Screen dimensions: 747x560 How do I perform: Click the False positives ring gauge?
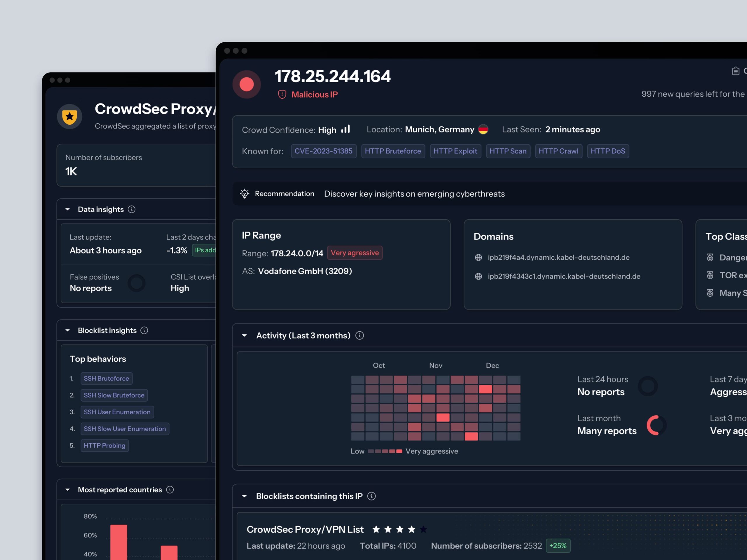tap(137, 283)
